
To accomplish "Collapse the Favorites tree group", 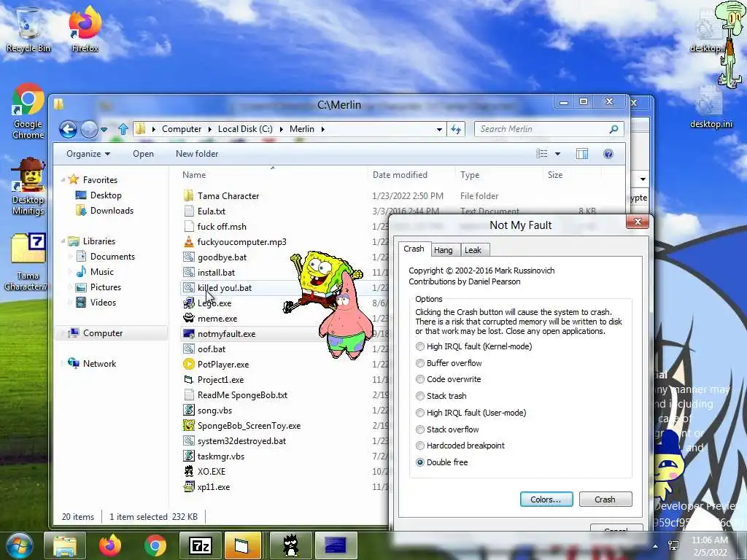I will (63, 180).
